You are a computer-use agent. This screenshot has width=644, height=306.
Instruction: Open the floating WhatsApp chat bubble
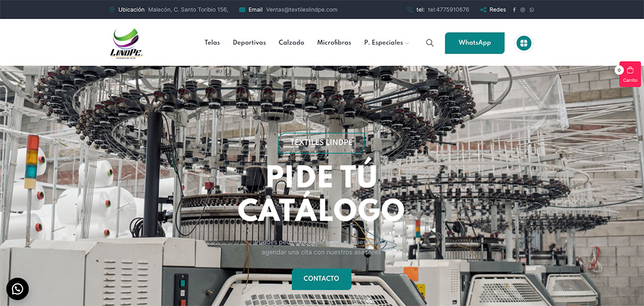point(17,289)
